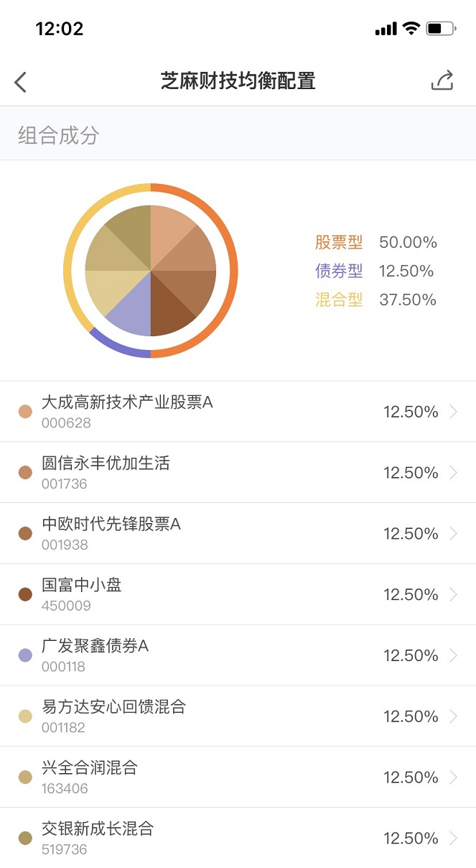Switch to the 组合成分 section header
The height and width of the screenshot is (868, 476).
point(55,134)
